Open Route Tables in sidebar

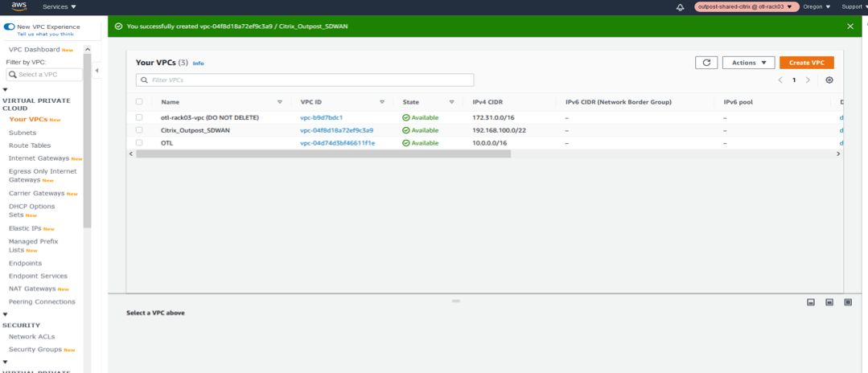point(30,146)
